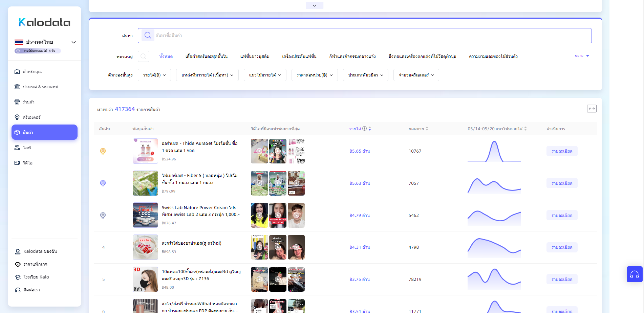644x313 pixels.
Task: Open the headset support chat widget
Action: pyautogui.click(x=634, y=274)
